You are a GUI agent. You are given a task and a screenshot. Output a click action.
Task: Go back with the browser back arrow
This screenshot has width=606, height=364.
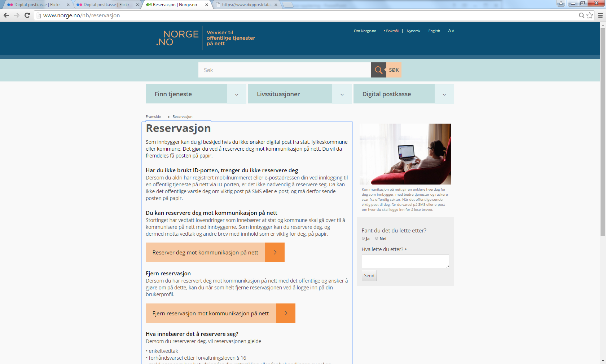[6, 15]
